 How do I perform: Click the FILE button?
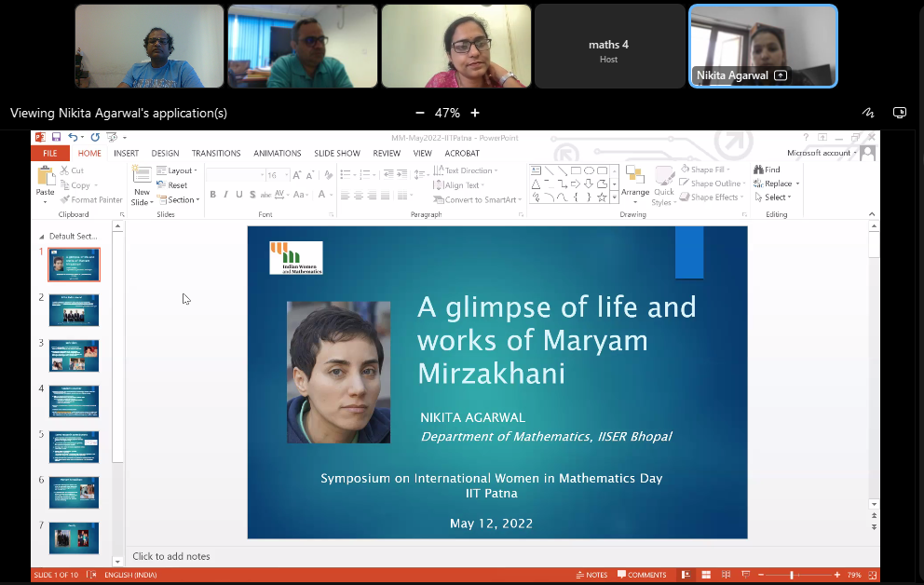pyautogui.click(x=49, y=154)
